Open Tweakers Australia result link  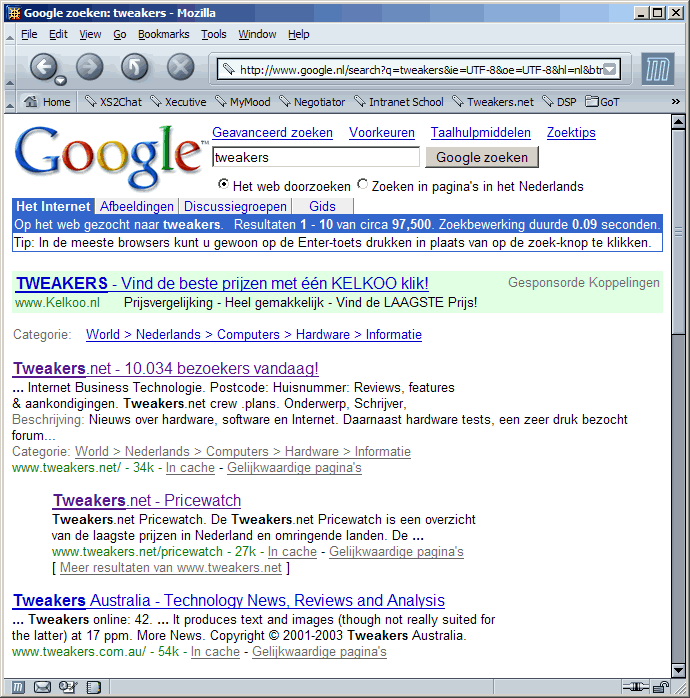(229, 601)
